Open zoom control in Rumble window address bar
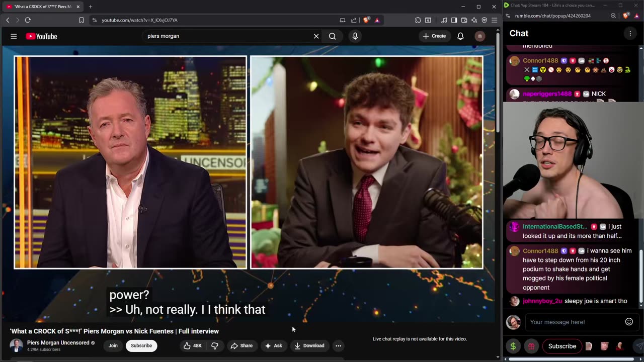The image size is (644, 362). click(613, 16)
